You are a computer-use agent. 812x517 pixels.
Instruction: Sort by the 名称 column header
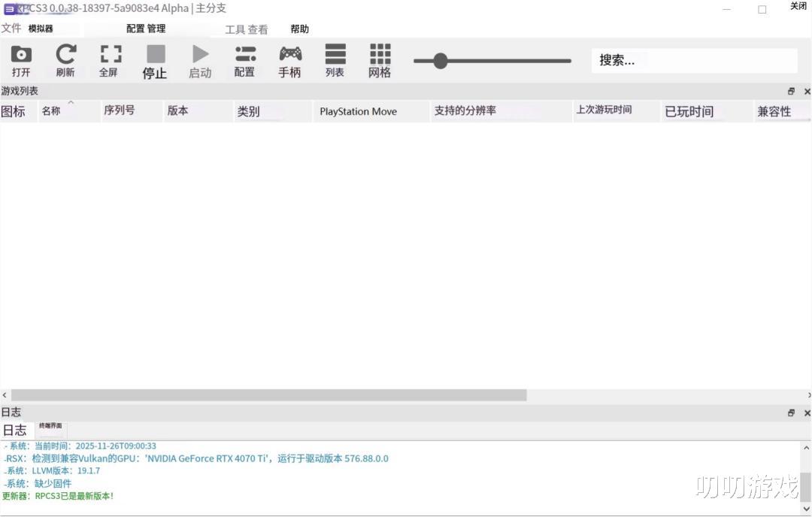point(69,110)
